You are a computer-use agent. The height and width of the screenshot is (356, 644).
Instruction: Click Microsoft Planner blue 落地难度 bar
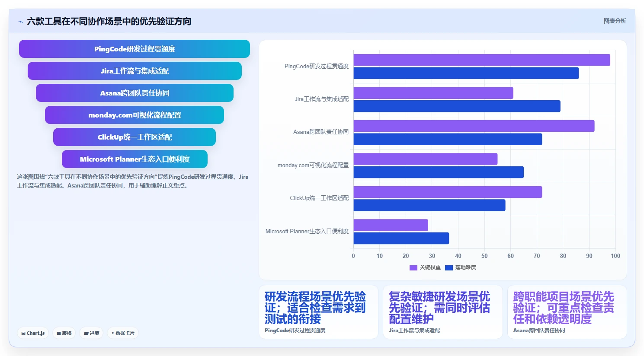[x=401, y=238]
